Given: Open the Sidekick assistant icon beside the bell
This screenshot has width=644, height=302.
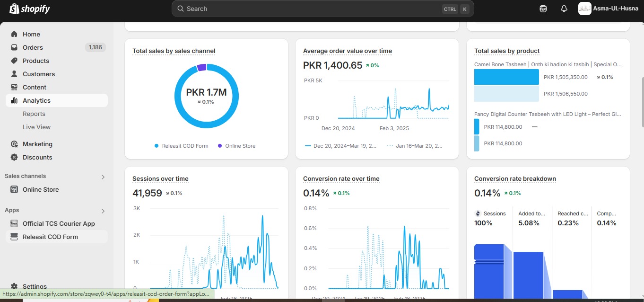Looking at the screenshot, I should 543,9.
